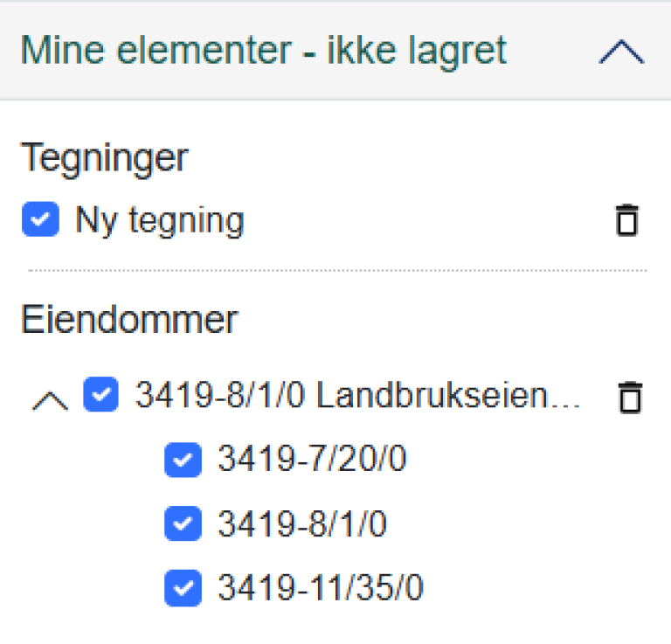This screenshot has width=671, height=644.
Task: Delete the Ny tegning drawing
Action: click(x=627, y=220)
